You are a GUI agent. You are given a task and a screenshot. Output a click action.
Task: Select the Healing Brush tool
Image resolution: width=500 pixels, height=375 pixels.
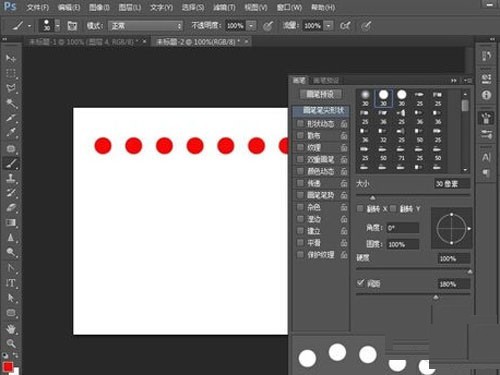11,148
